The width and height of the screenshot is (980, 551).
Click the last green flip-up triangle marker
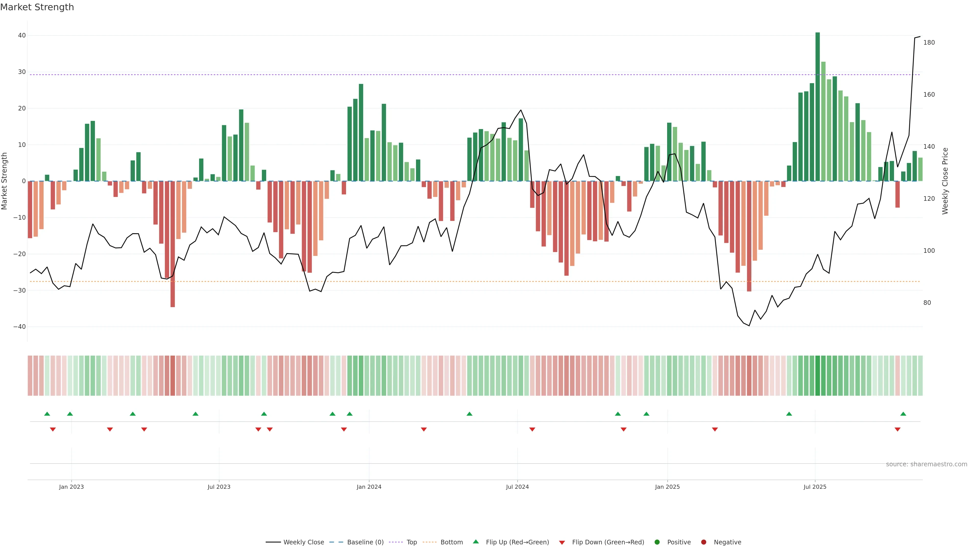903,414
